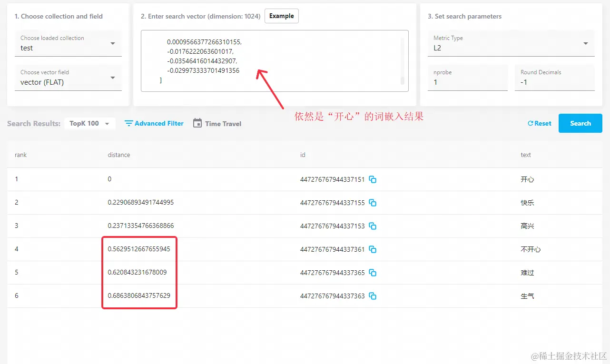Click the rank column header

click(21, 155)
